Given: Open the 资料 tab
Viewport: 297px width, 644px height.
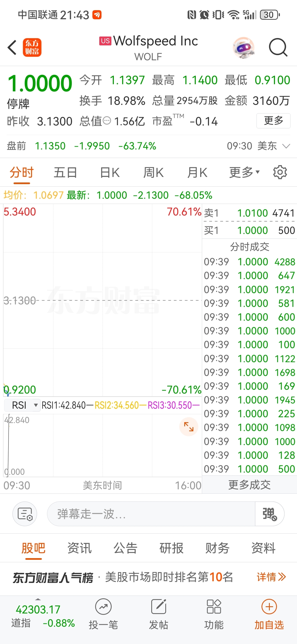Looking at the screenshot, I should click(x=263, y=548).
